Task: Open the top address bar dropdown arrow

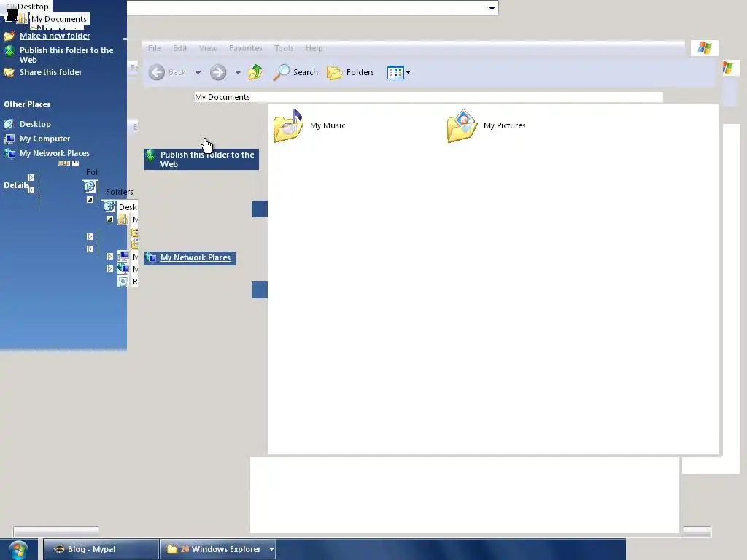Action: click(492, 8)
